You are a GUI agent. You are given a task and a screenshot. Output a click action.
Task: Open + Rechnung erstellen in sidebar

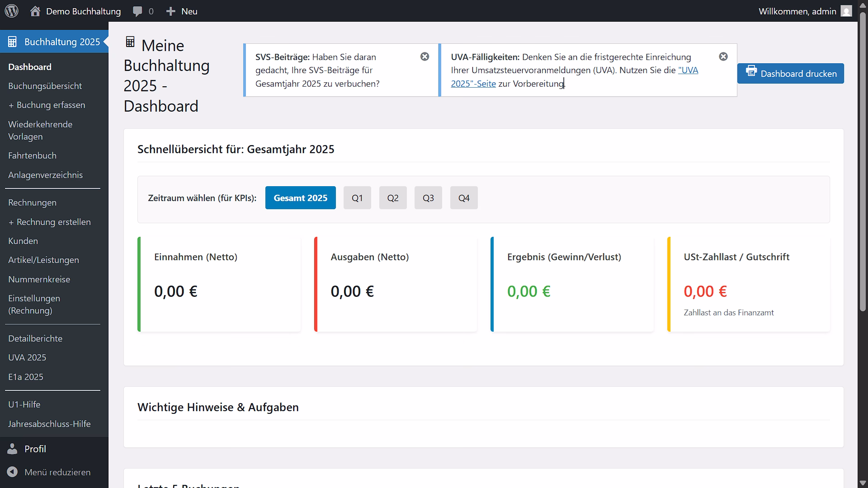pyautogui.click(x=50, y=222)
